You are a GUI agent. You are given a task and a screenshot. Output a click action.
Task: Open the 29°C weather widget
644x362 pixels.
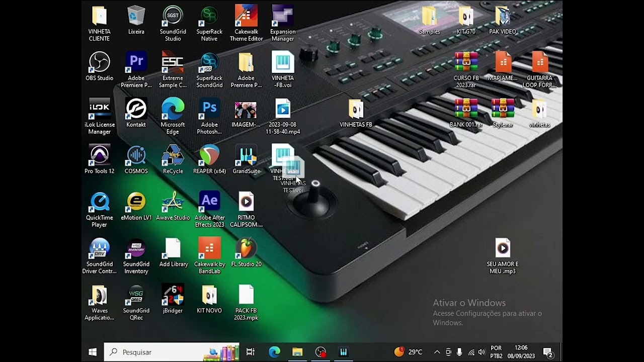click(x=409, y=352)
